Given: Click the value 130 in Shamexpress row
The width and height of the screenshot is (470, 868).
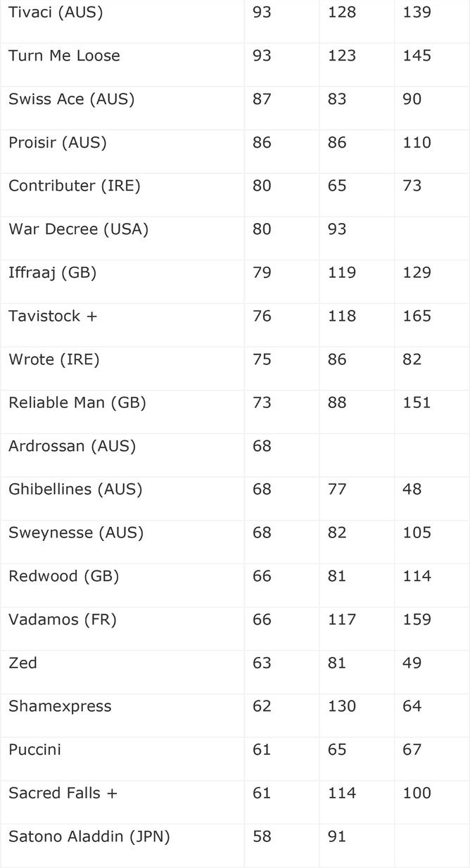Looking at the screenshot, I should [342, 706].
